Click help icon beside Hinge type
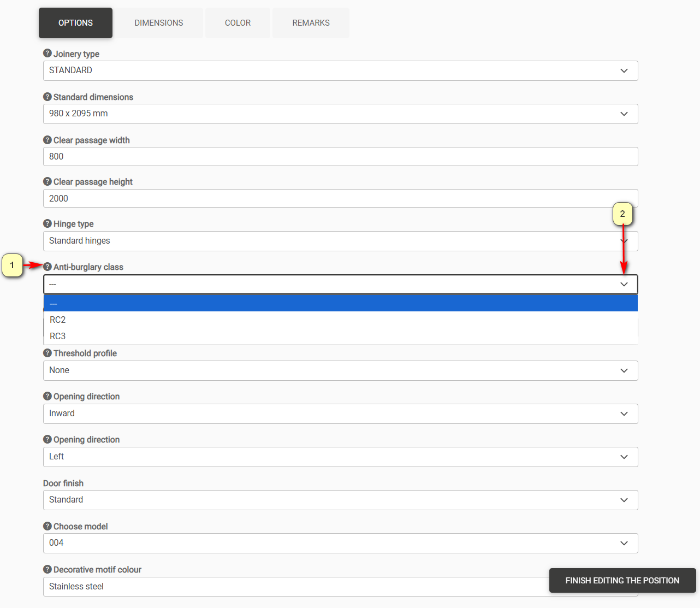Image resolution: width=700 pixels, height=608 pixels. (x=48, y=223)
